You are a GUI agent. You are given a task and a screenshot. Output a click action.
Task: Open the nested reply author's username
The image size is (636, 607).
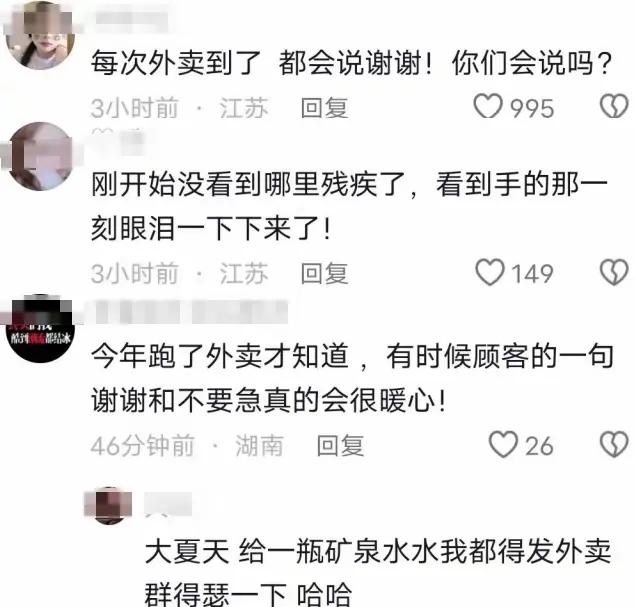point(168,504)
